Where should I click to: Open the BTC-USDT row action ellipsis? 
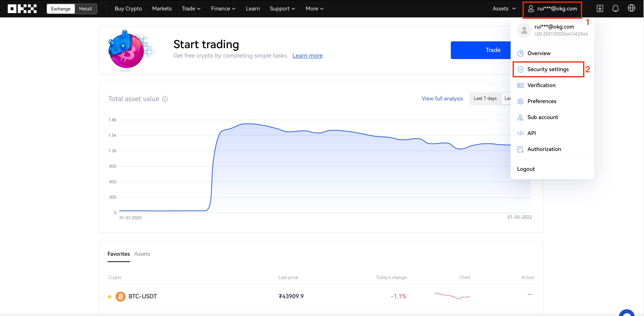(x=530, y=294)
